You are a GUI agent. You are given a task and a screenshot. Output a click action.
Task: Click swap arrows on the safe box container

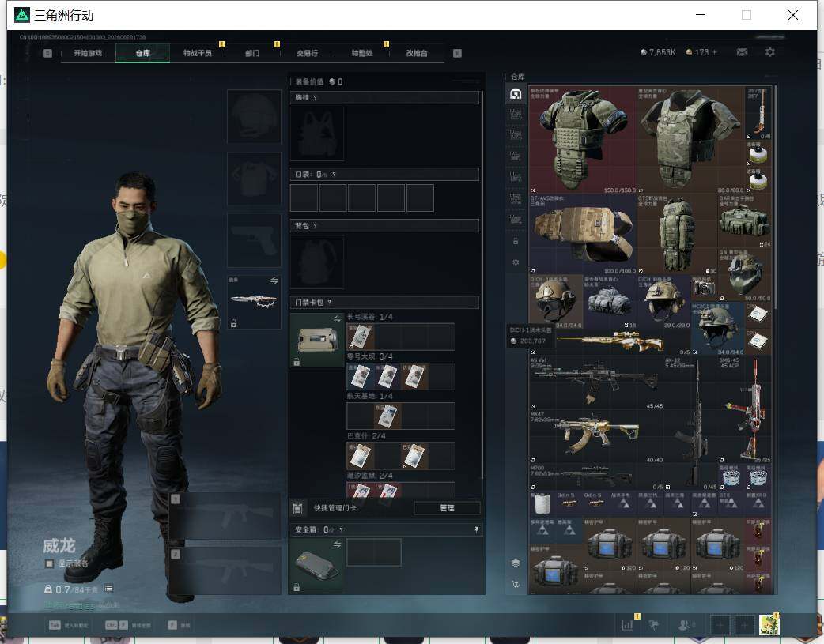tap(337, 544)
